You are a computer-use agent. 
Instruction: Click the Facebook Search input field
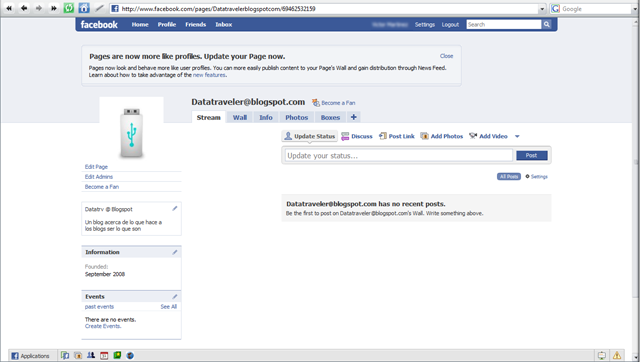point(504,24)
